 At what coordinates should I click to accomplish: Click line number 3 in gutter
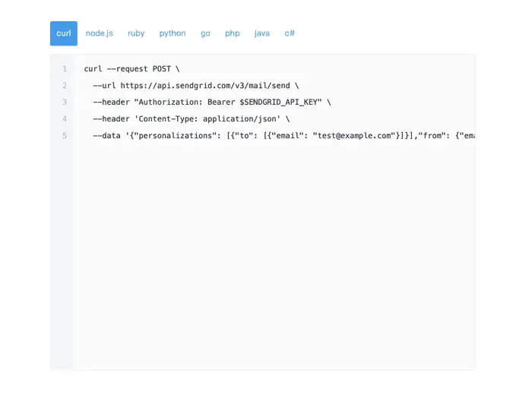[65, 102]
